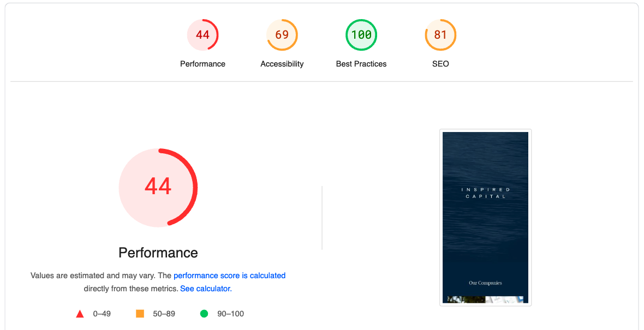The image size is (644, 330).
Task: Click the Performance score gauge showing 44
Action: 202,35
